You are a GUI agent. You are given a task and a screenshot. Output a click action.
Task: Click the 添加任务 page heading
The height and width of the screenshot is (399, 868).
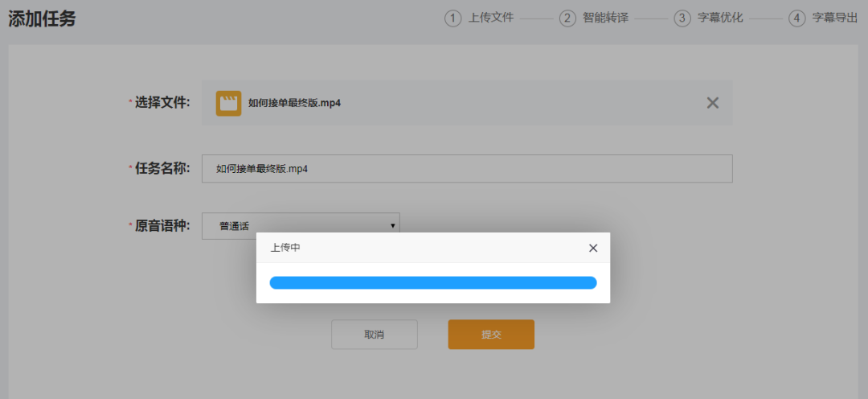[42, 19]
